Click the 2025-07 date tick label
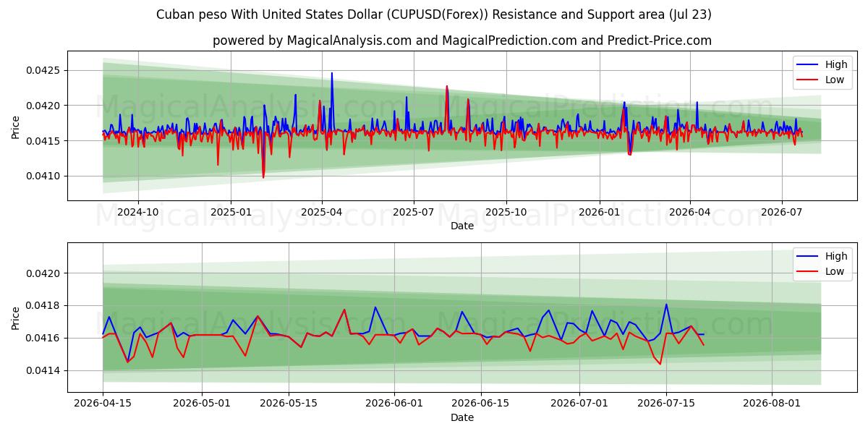The width and height of the screenshot is (868, 434). pyautogui.click(x=414, y=213)
